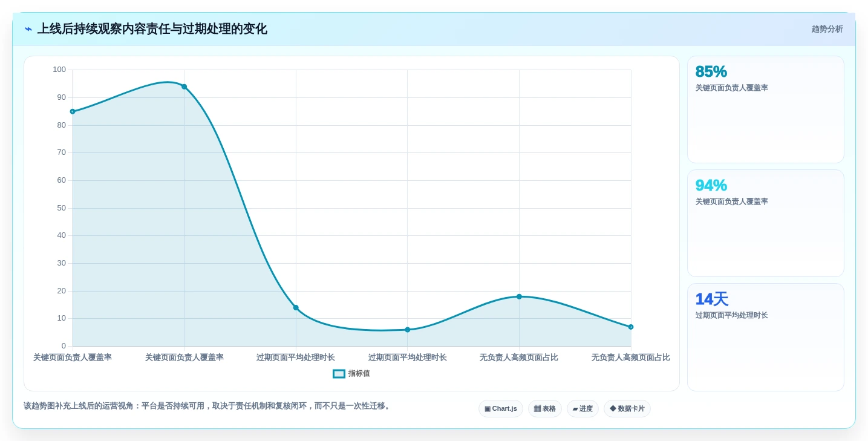Click the 进度 tag chip
The width and height of the screenshot is (868, 441).
[582, 409]
